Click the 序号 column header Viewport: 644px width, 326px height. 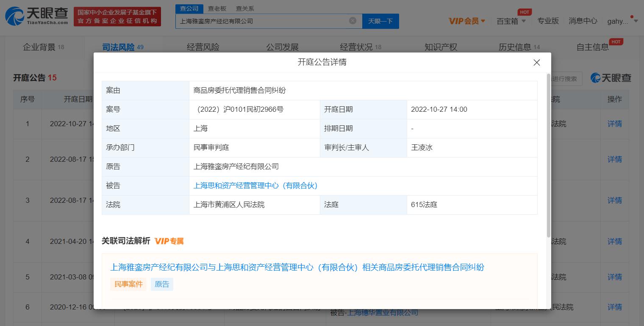click(28, 99)
